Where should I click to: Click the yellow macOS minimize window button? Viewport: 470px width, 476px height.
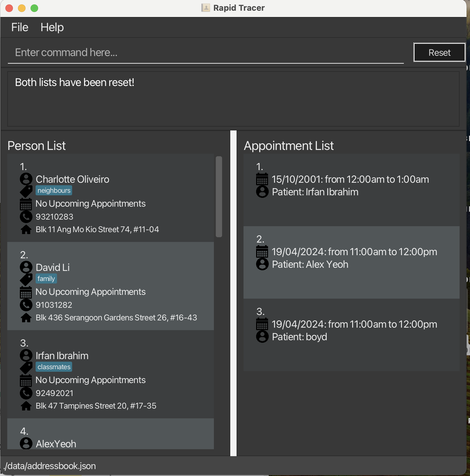pos(22,8)
